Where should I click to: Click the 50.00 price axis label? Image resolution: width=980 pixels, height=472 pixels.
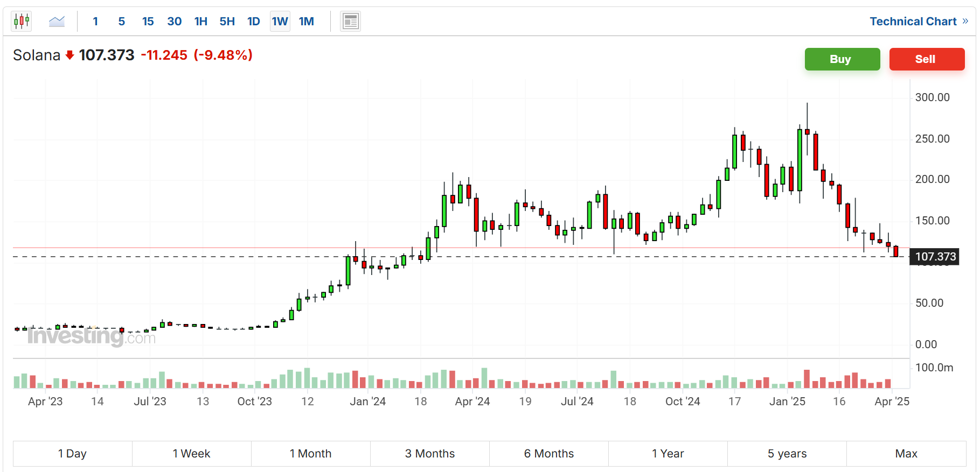click(x=929, y=303)
